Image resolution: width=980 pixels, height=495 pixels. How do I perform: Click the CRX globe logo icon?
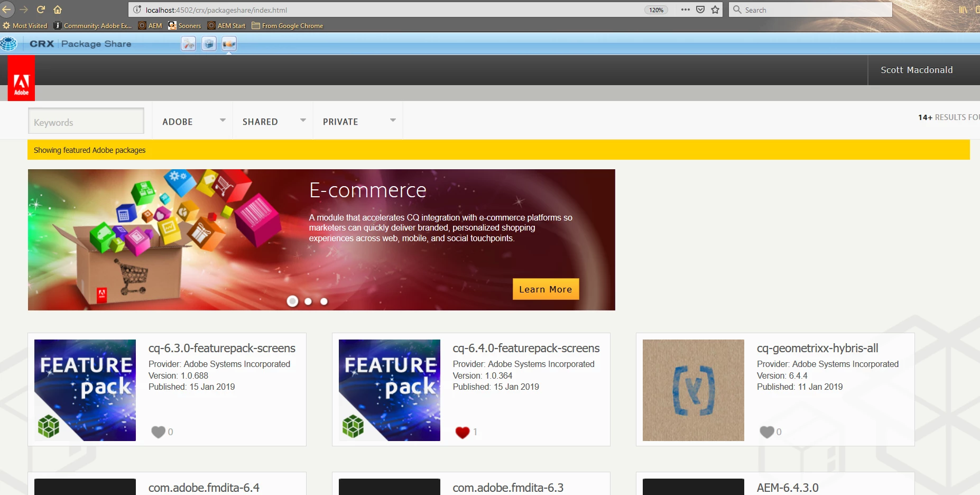(x=8, y=44)
